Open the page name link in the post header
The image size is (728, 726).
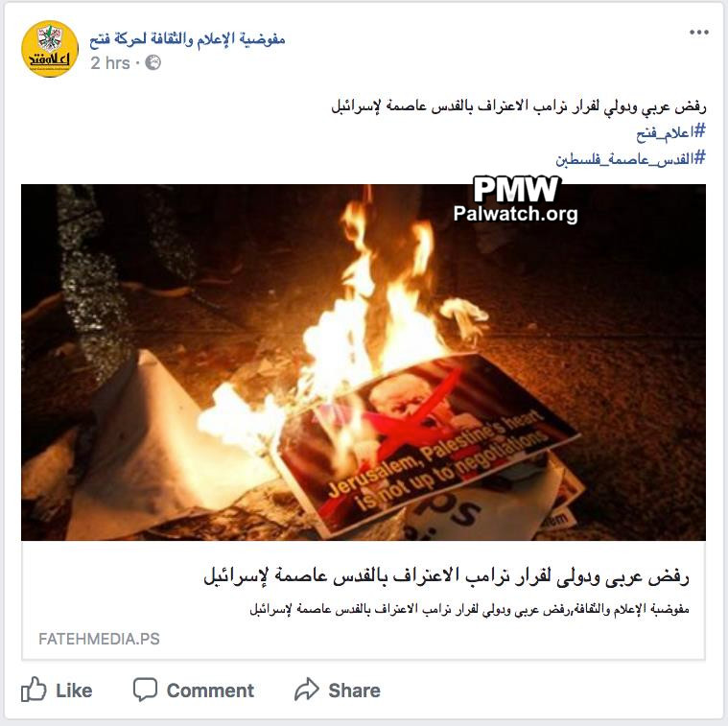click(x=187, y=39)
